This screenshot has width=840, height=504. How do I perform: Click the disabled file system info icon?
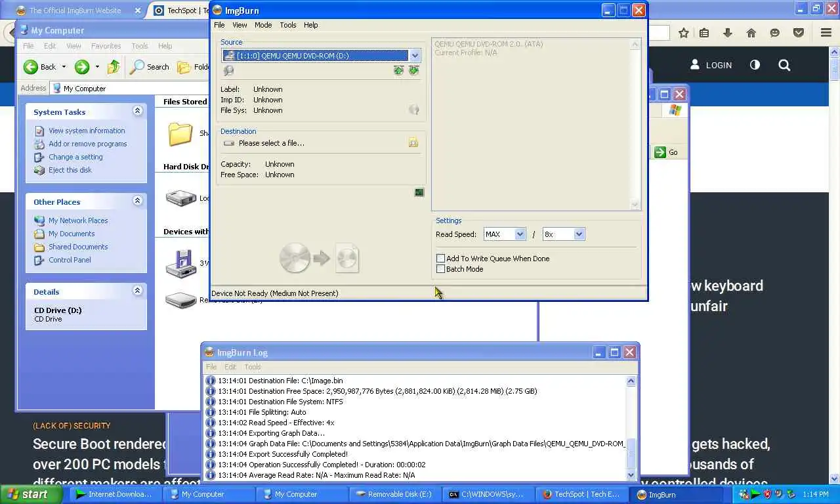click(414, 110)
